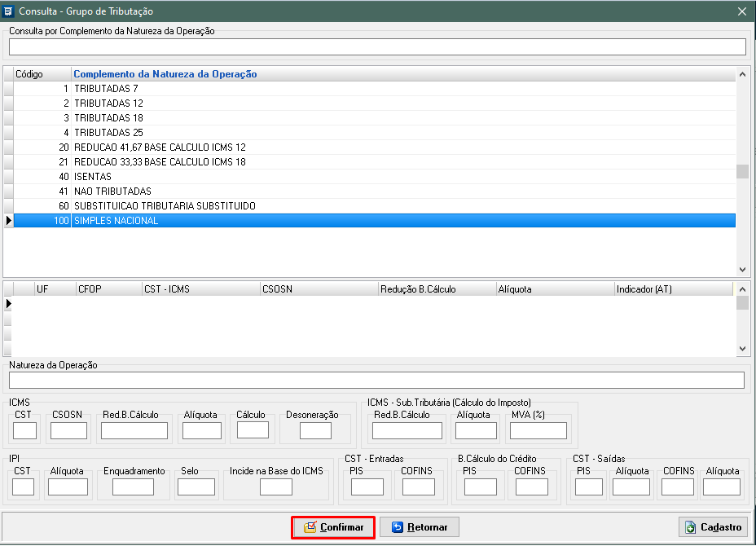Click the Retornar button icon
The height and width of the screenshot is (546, 756).
(398, 527)
